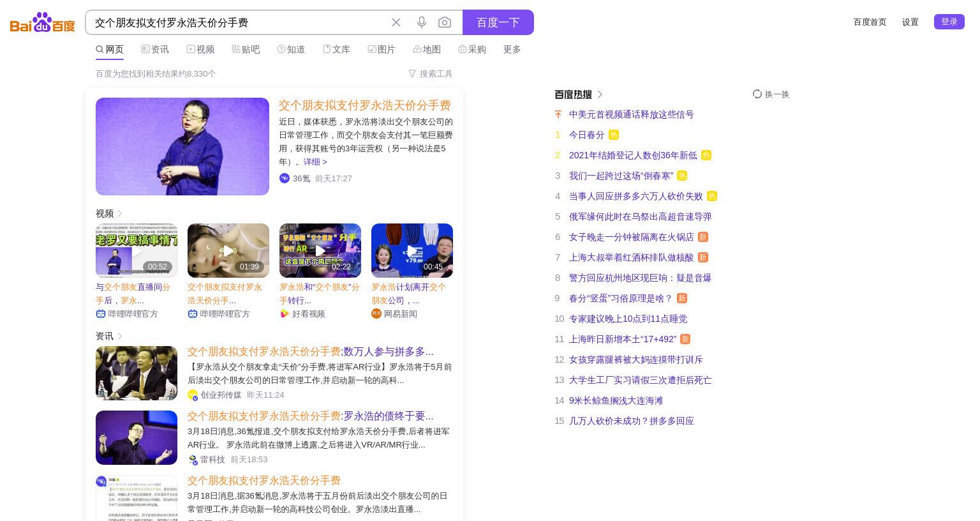The height and width of the screenshot is (521, 980).
Task: Open video title 与交个朋友直播间分手后
Action: (x=133, y=294)
